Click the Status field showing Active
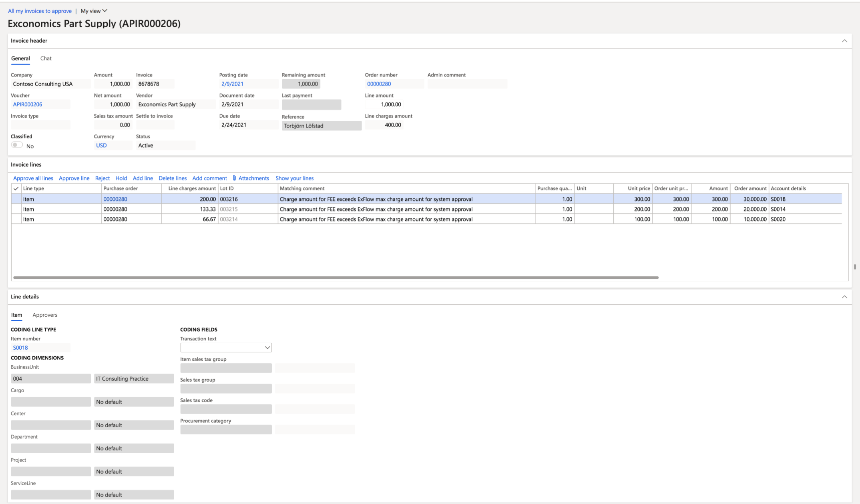Viewport: 860px width, 504px height. click(x=165, y=146)
